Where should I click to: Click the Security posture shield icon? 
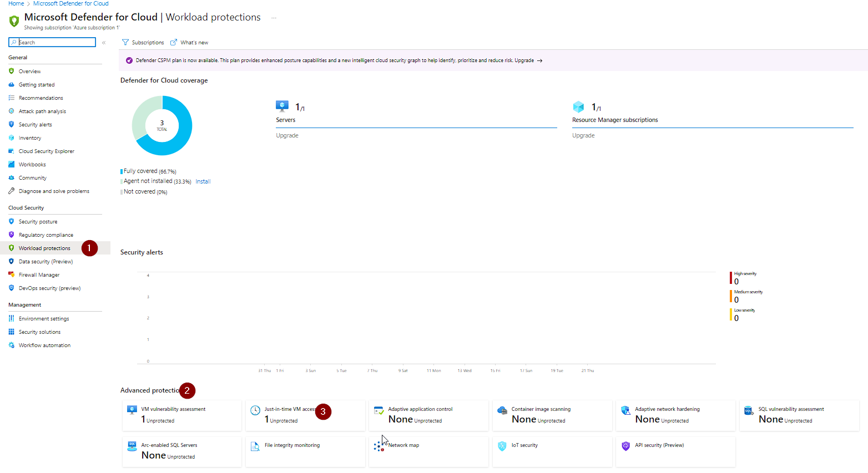[11, 221]
